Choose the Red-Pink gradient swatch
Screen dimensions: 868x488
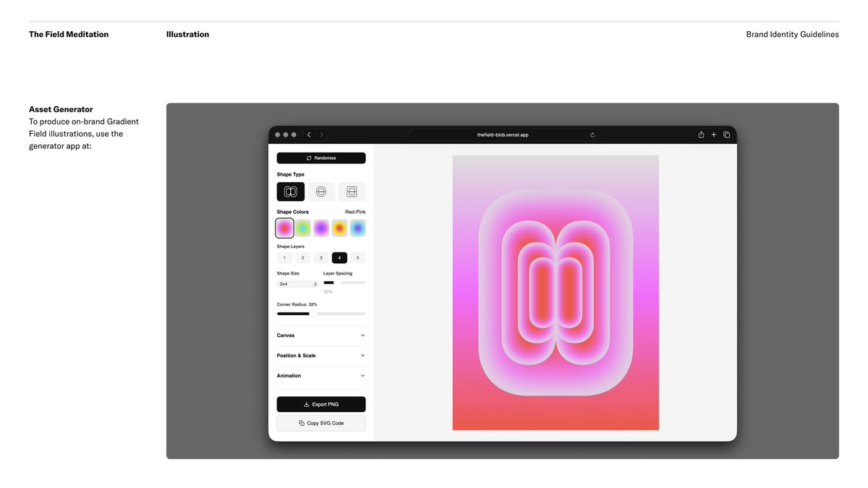click(284, 228)
